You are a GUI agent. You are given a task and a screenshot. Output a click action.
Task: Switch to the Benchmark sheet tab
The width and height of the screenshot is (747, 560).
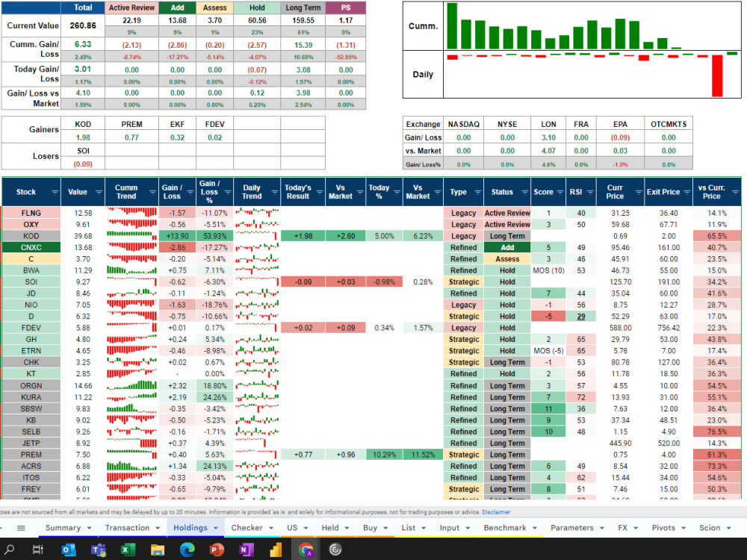[504, 527]
